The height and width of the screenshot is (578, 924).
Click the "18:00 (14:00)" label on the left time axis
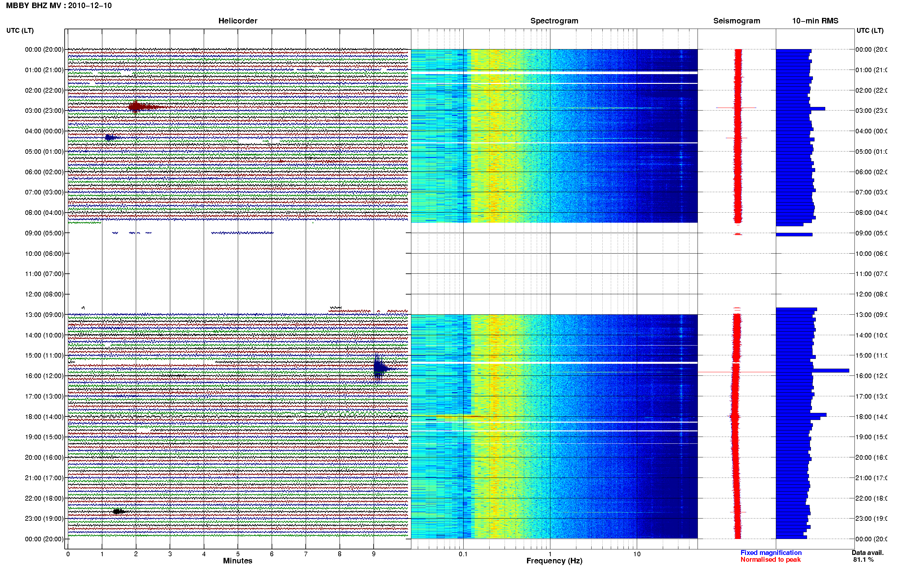(x=44, y=417)
